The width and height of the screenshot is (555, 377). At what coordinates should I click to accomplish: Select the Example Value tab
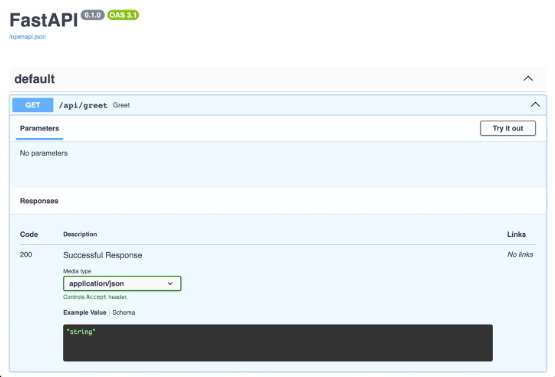(x=85, y=313)
